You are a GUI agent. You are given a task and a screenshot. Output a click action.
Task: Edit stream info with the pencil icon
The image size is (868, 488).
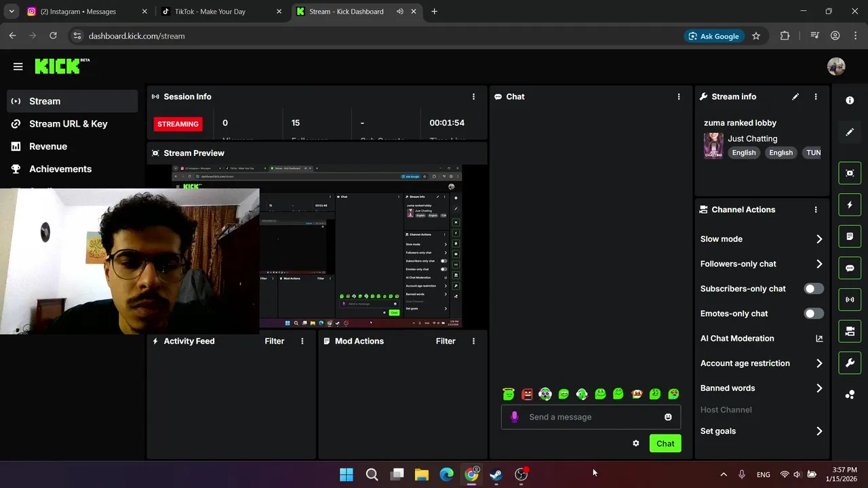coord(795,97)
